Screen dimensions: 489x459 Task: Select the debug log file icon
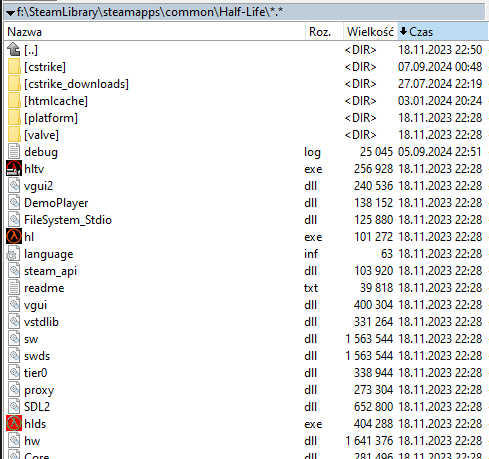tap(14, 152)
